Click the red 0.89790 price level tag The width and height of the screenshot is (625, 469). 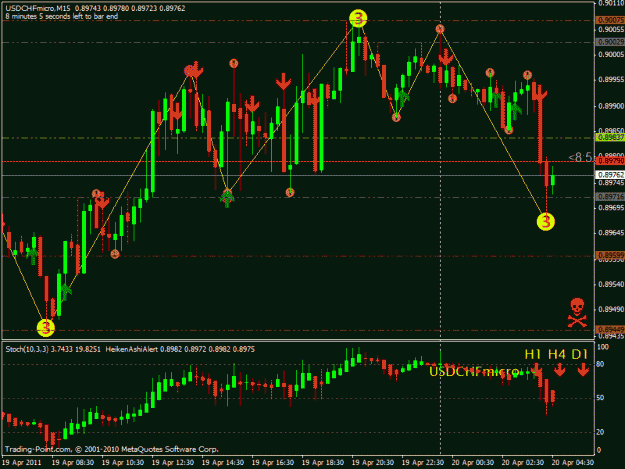pos(610,161)
